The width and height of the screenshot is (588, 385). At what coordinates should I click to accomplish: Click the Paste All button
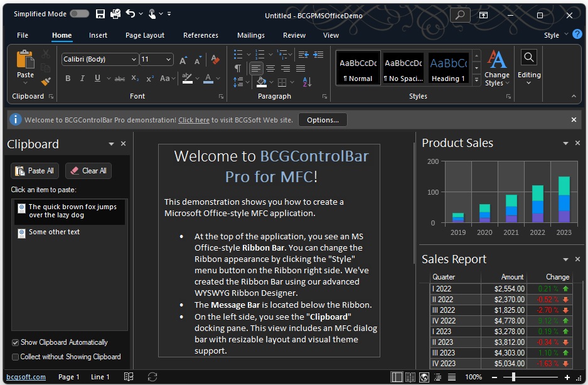[x=35, y=170]
